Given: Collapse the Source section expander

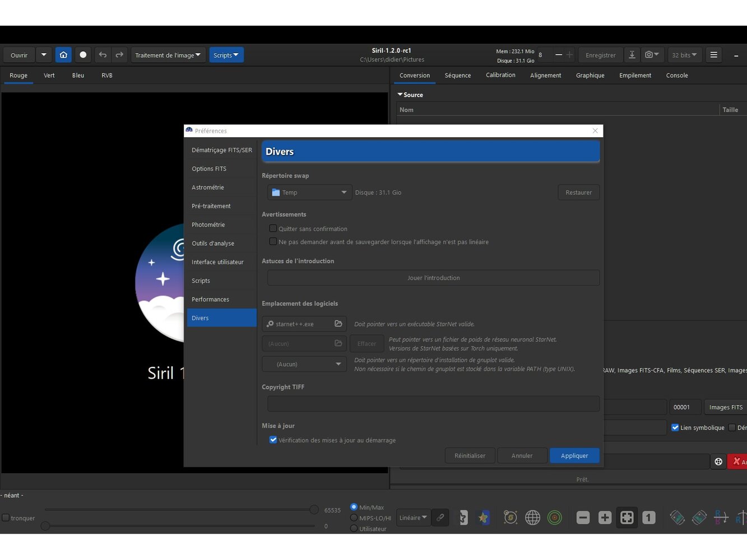Looking at the screenshot, I should (400, 95).
